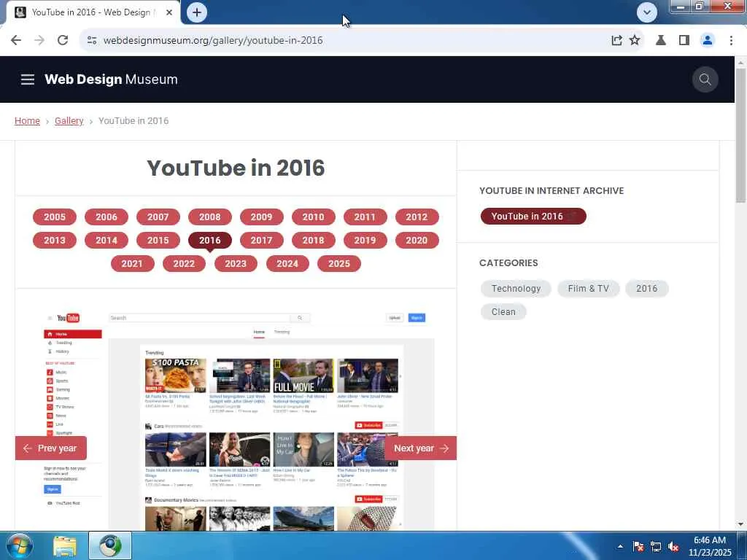Select year 2005

[55, 217]
